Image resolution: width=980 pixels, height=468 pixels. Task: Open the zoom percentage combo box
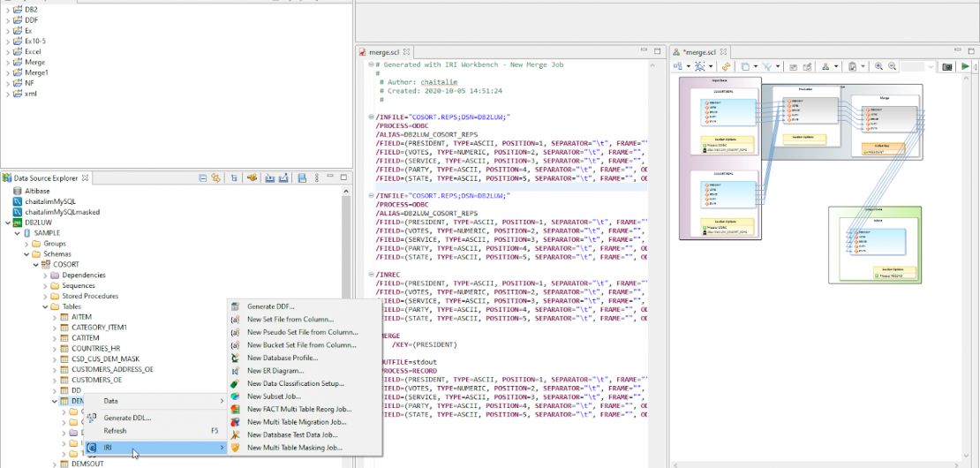click(917, 66)
